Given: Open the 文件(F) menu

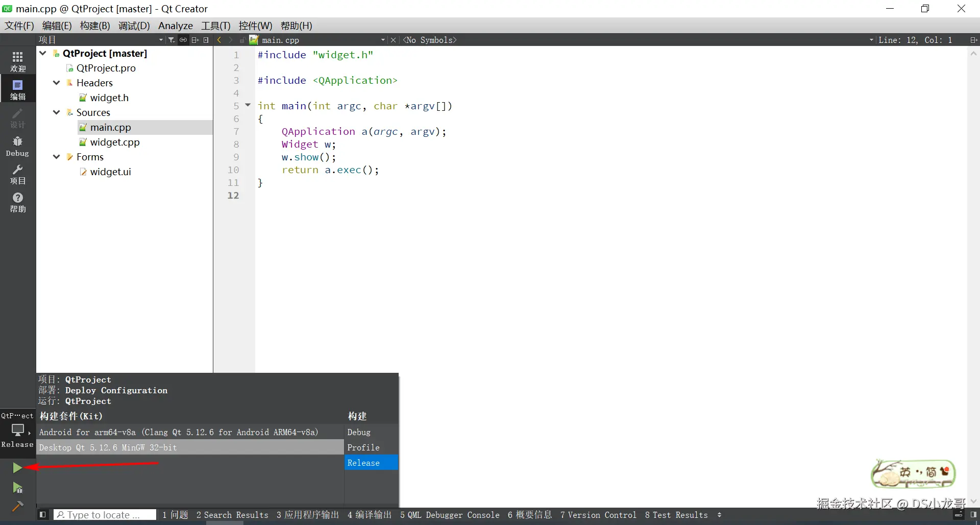Looking at the screenshot, I should click(x=19, y=26).
